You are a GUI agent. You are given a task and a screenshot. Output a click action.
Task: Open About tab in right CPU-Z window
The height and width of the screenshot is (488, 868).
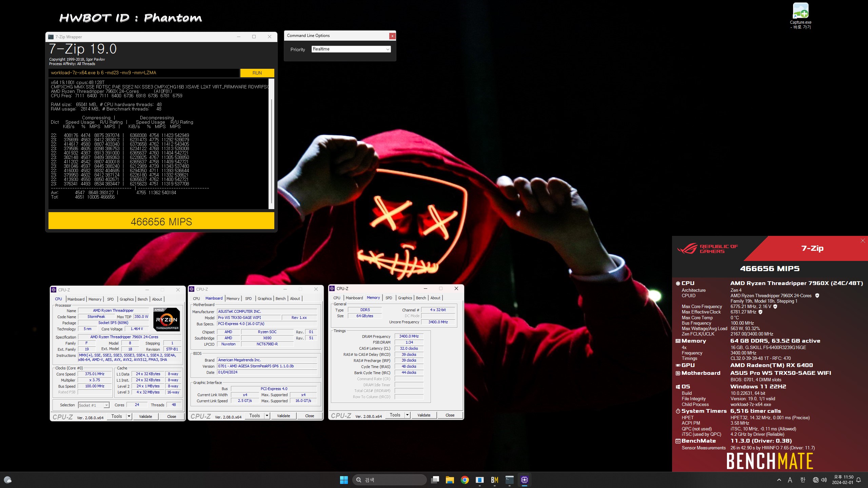coord(435,298)
